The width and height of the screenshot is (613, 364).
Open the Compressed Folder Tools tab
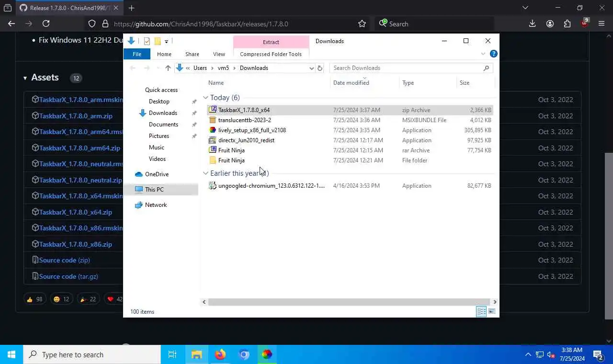point(271,54)
